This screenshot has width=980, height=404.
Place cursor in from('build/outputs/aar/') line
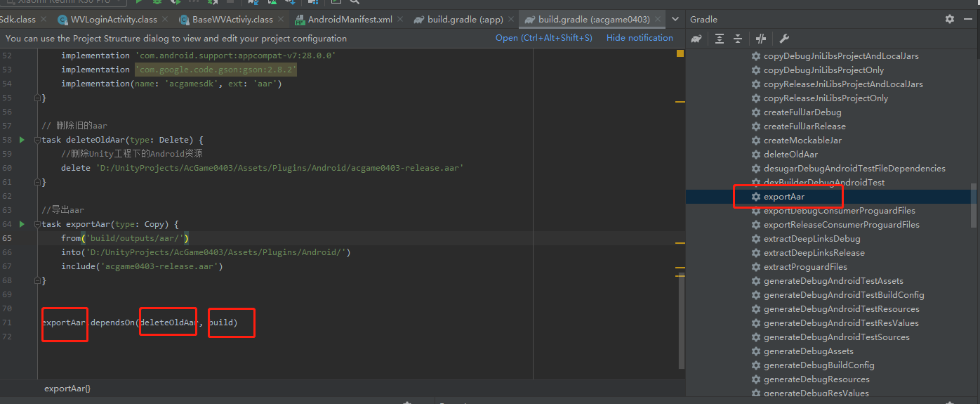coord(125,238)
